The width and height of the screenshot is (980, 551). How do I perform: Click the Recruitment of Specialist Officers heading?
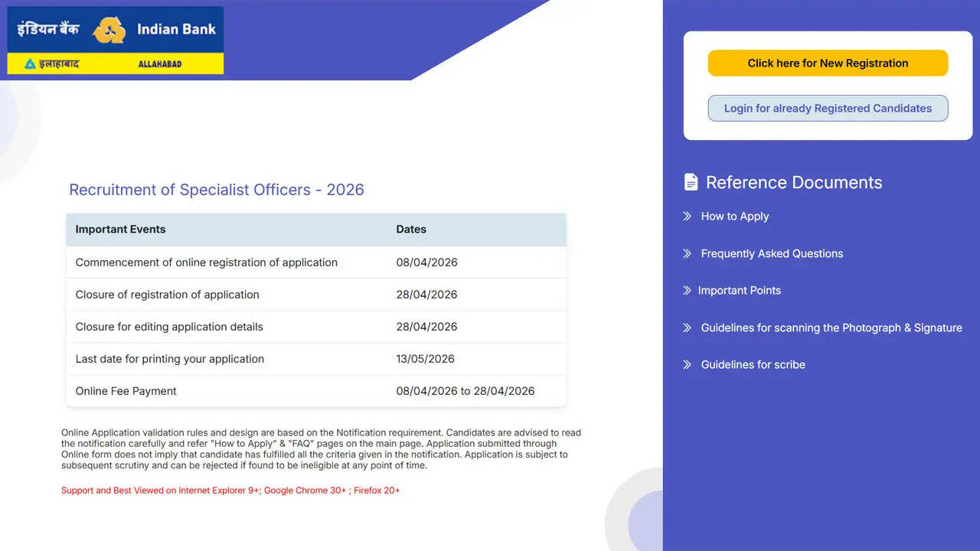point(217,190)
